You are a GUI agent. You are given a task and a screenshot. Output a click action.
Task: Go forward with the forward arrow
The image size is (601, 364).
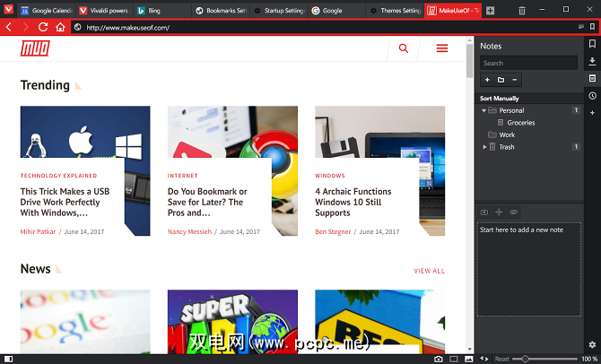click(x=25, y=27)
